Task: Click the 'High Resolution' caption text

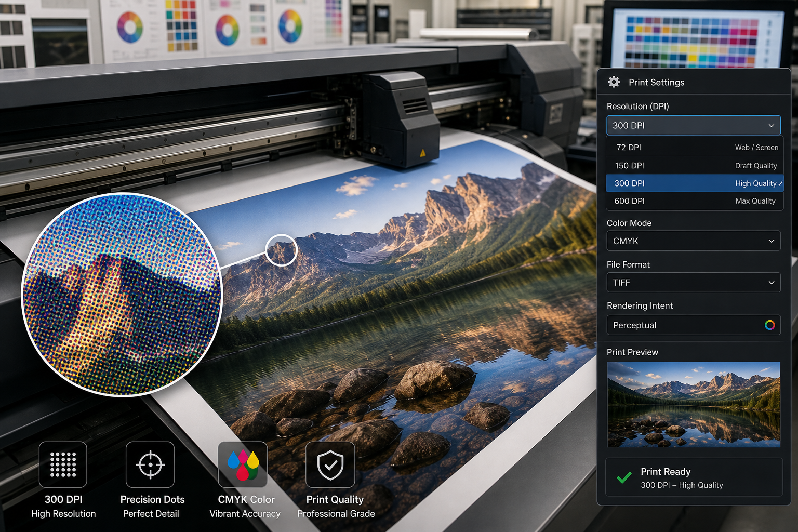Action: click(63, 513)
